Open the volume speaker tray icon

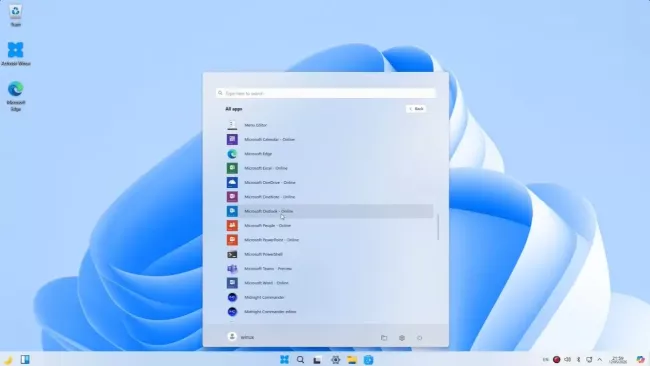tap(568, 359)
